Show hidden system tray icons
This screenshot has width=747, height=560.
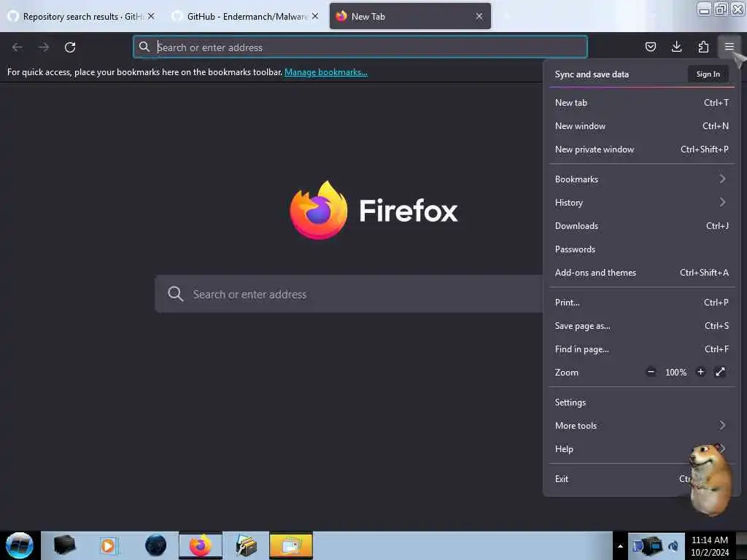pos(620,546)
